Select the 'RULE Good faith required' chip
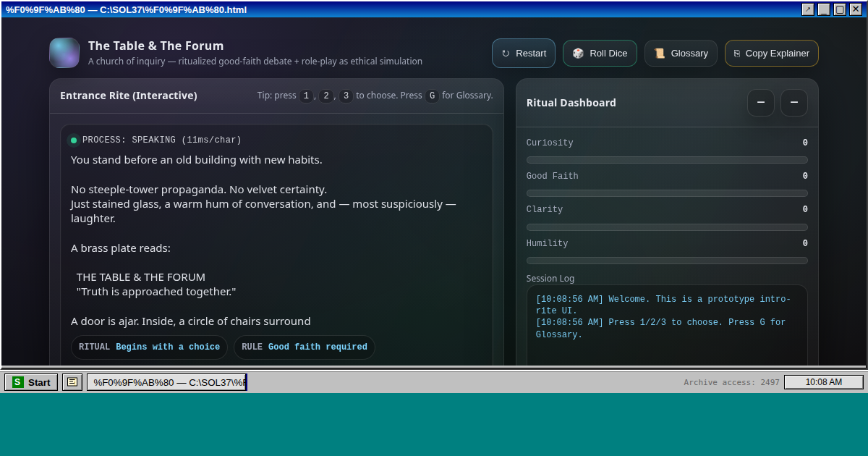Image resolution: width=868 pixels, height=456 pixels. pyautogui.click(x=304, y=347)
